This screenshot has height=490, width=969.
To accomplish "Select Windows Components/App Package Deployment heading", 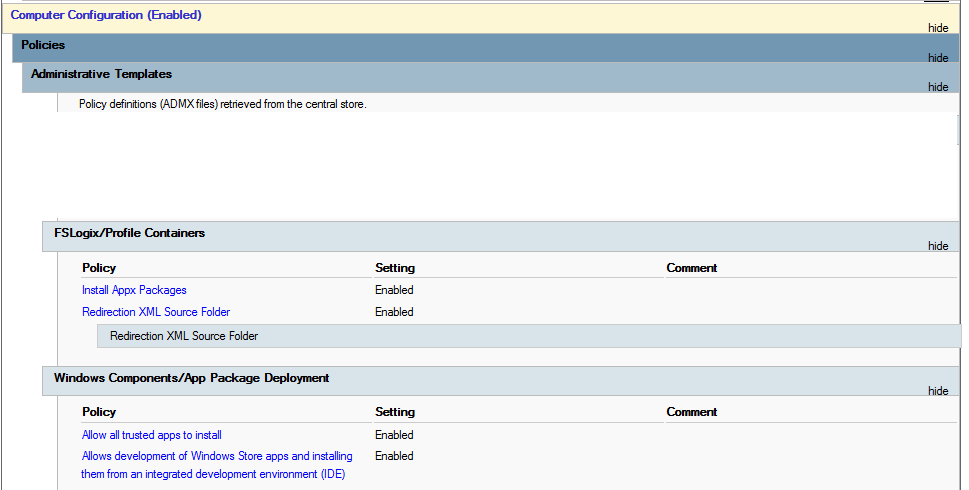I will pyautogui.click(x=192, y=378).
